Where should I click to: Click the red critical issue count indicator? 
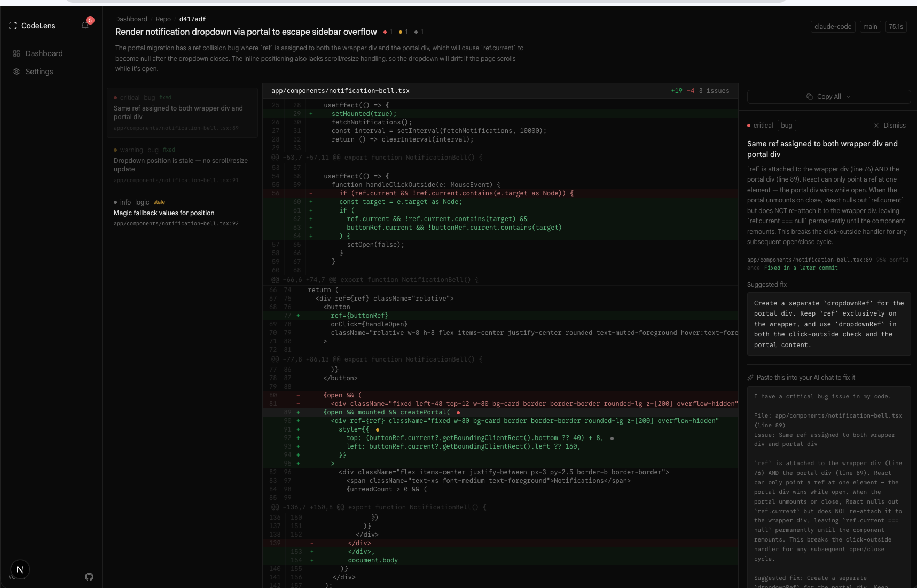point(388,32)
